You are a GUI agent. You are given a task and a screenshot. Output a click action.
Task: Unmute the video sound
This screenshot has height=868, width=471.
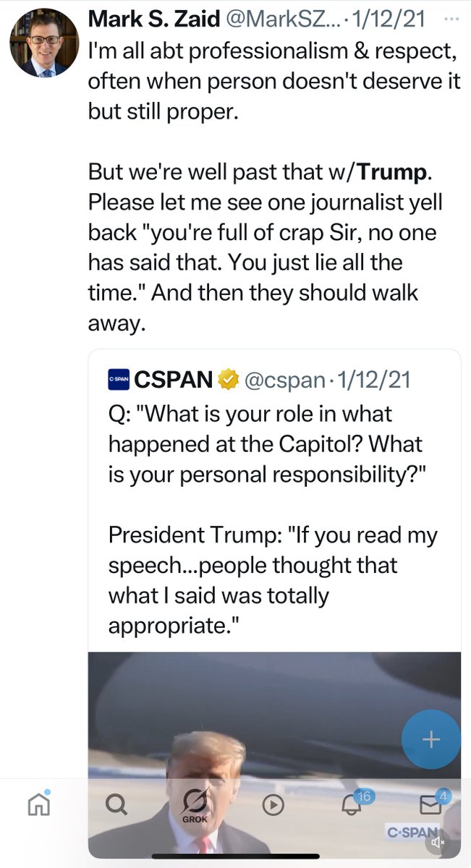[x=438, y=842]
